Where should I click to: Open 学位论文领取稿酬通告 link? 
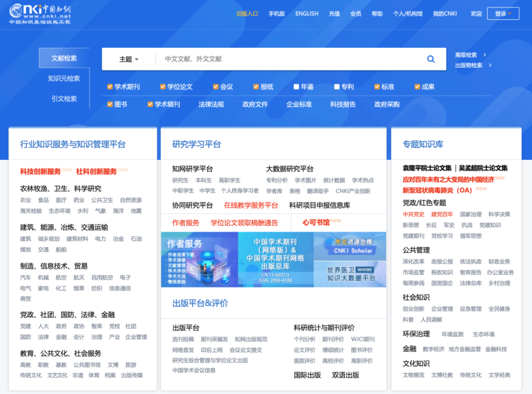pos(244,223)
